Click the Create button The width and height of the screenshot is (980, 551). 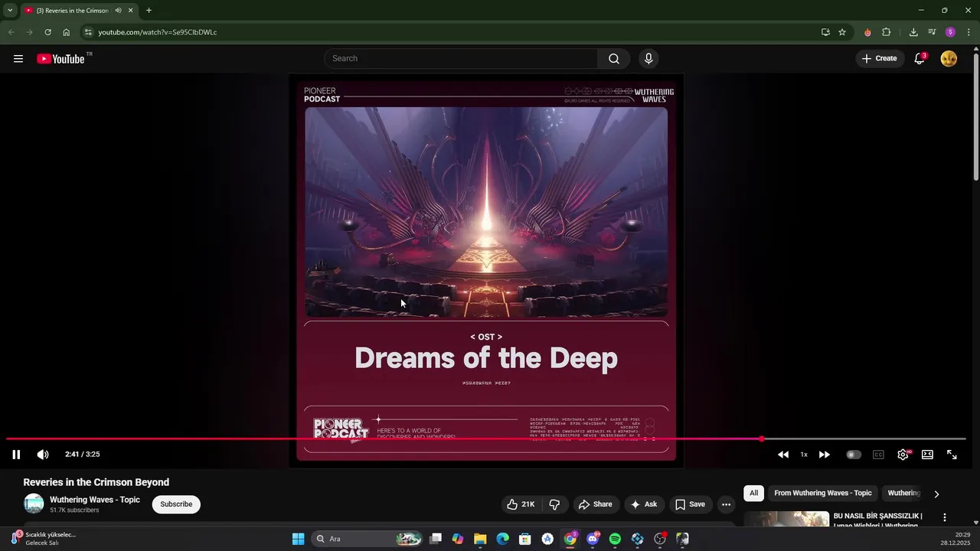879,59
